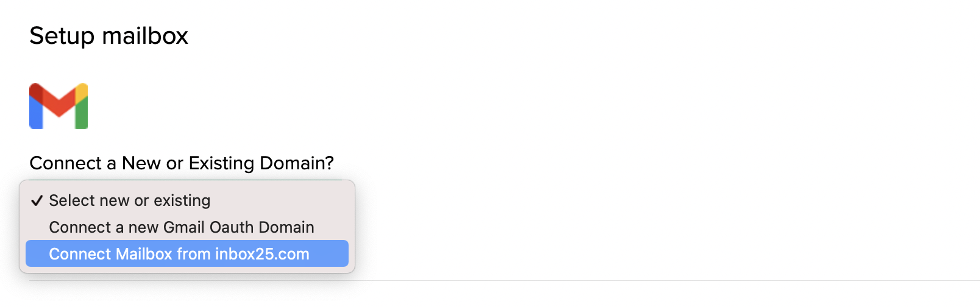Image resolution: width=980 pixels, height=307 pixels.
Task: Click the word existing in the checked option
Action: (182, 200)
